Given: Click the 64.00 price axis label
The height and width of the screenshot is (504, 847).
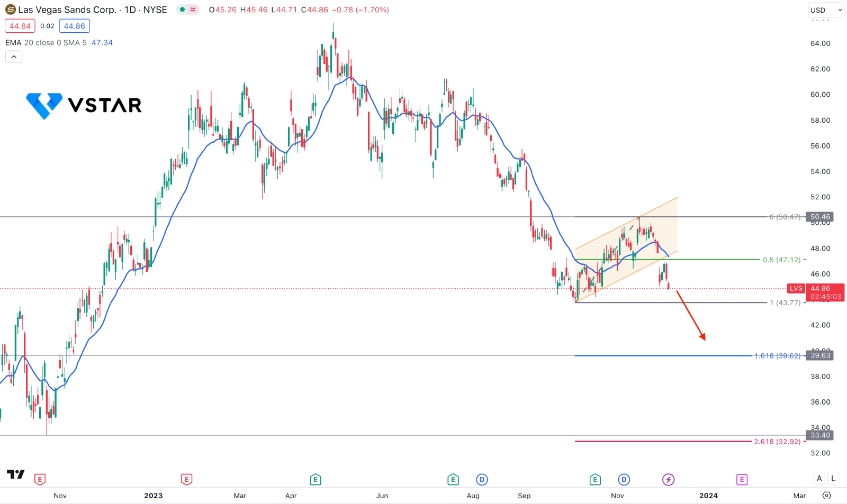Looking at the screenshot, I should click(x=820, y=43).
